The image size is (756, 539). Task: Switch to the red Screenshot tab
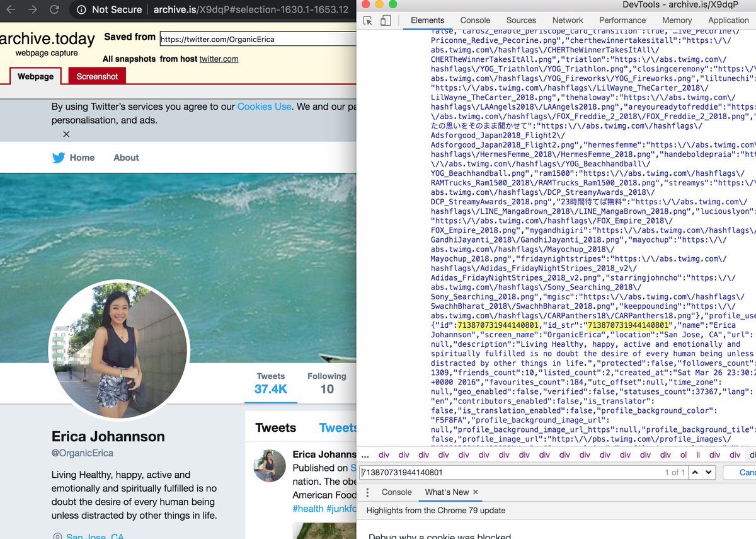click(97, 76)
